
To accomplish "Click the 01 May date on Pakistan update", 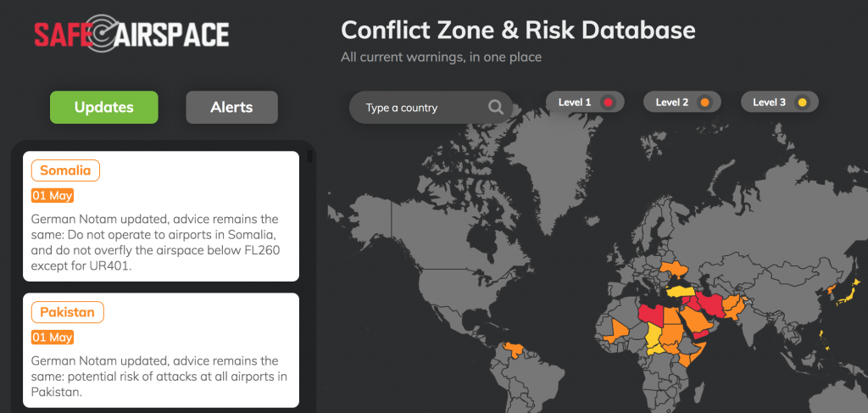I will (x=53, y=338).
